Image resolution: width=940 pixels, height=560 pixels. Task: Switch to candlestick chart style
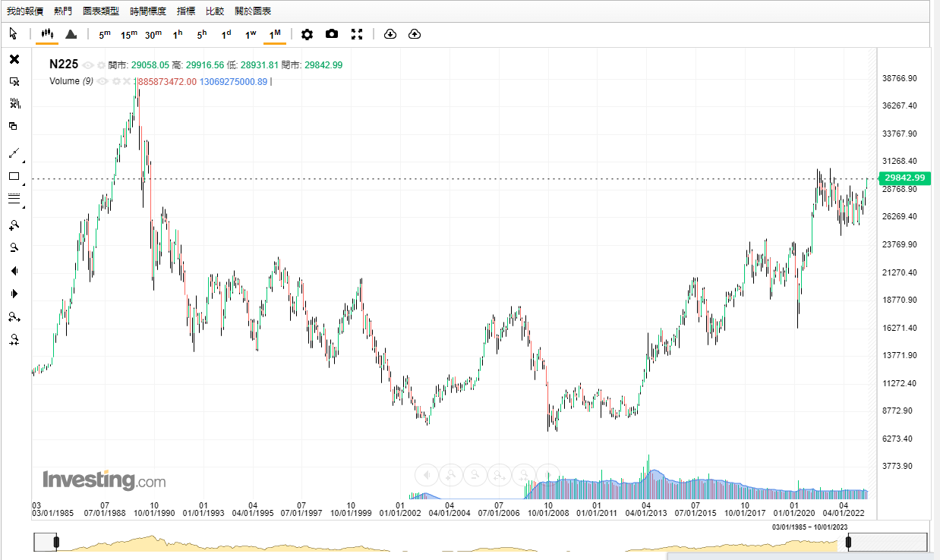coord(47,33)
